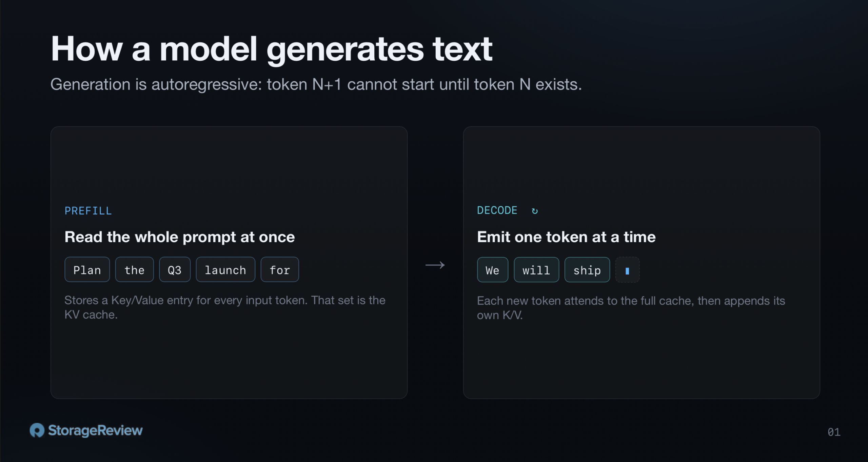Click the PREFILL section label
868x462 pixels.
[88, 211]
